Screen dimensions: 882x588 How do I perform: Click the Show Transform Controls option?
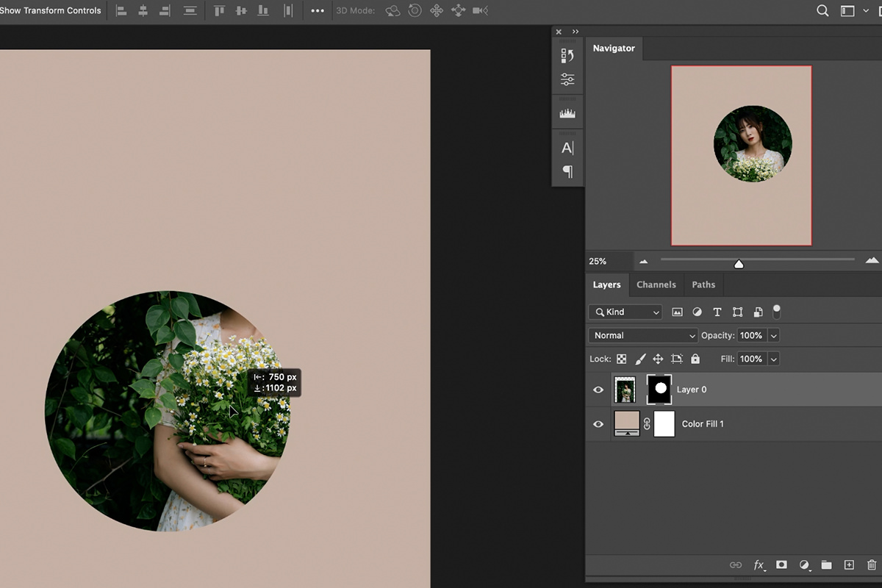point(50,10)
